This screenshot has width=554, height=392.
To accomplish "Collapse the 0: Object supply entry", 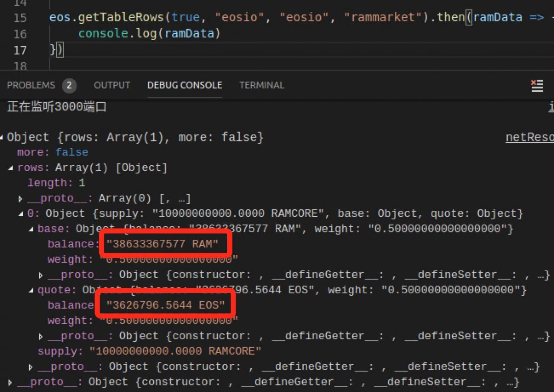I will [x=21, y=214].
